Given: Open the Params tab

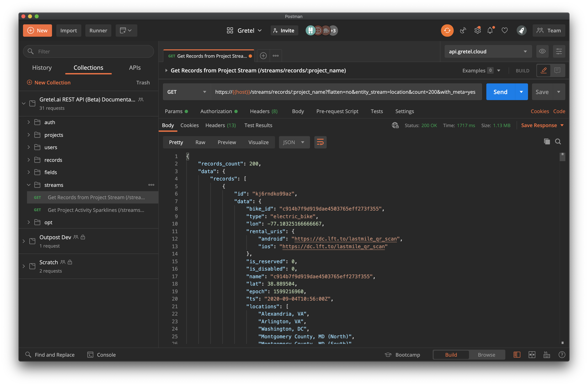Looking at the screenshot, I should (176, 111).
